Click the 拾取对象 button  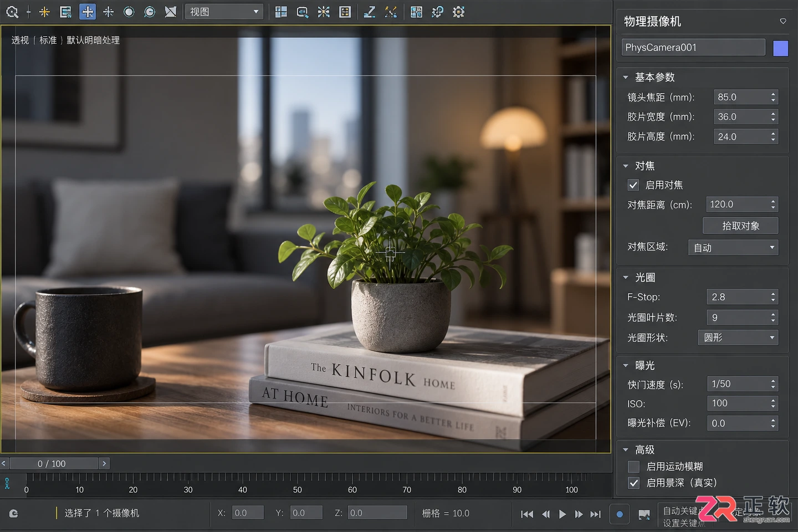[x=740, y=226]
